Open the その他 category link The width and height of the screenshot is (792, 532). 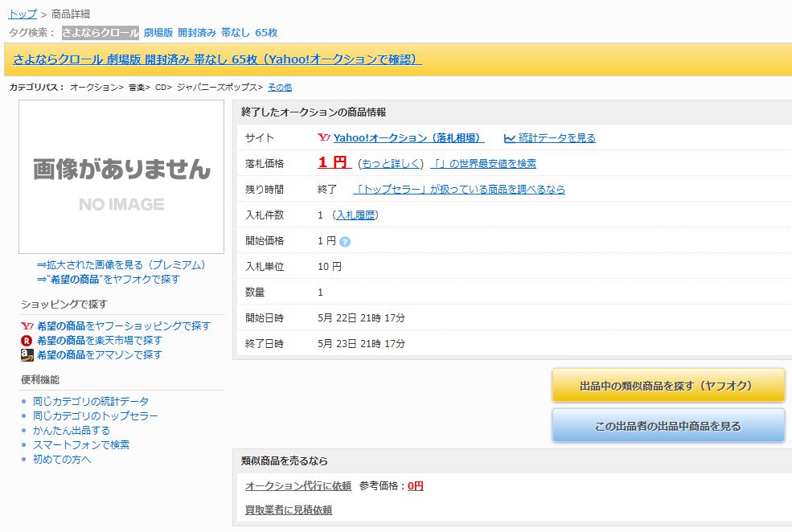click(x=279, y=88)
